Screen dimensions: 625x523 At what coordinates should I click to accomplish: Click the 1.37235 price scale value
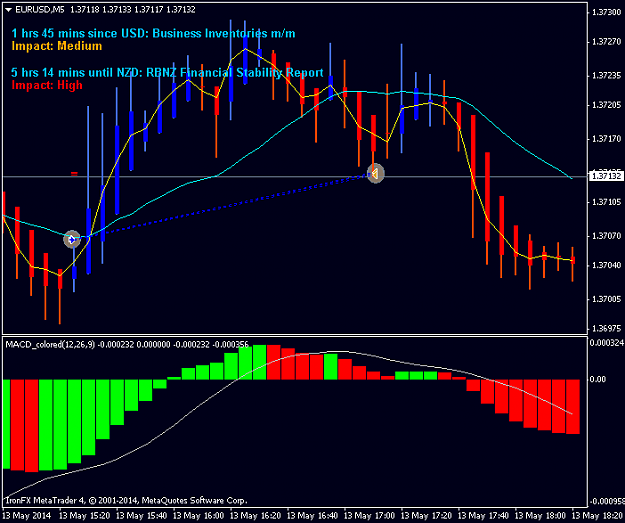point(606,76)
